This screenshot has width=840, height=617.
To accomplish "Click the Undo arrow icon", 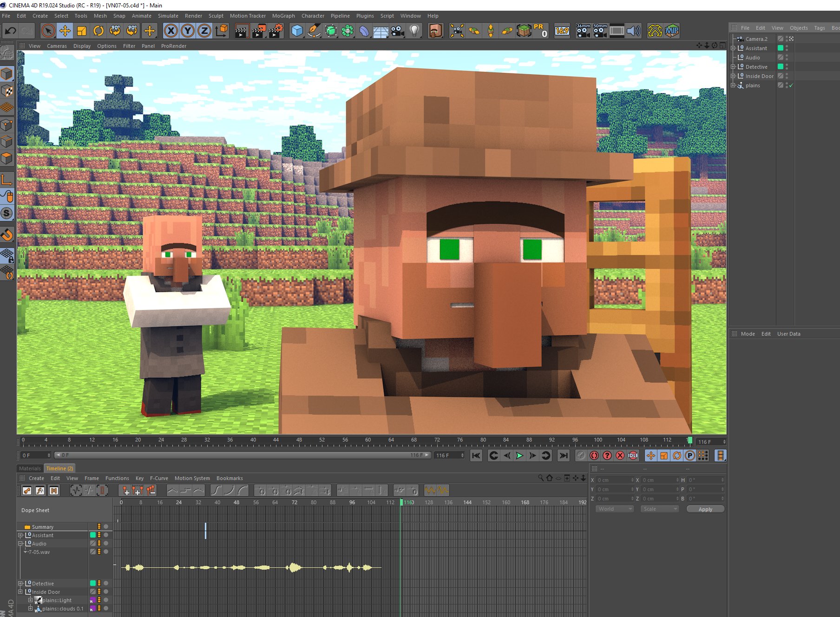I will click(10, 31).
